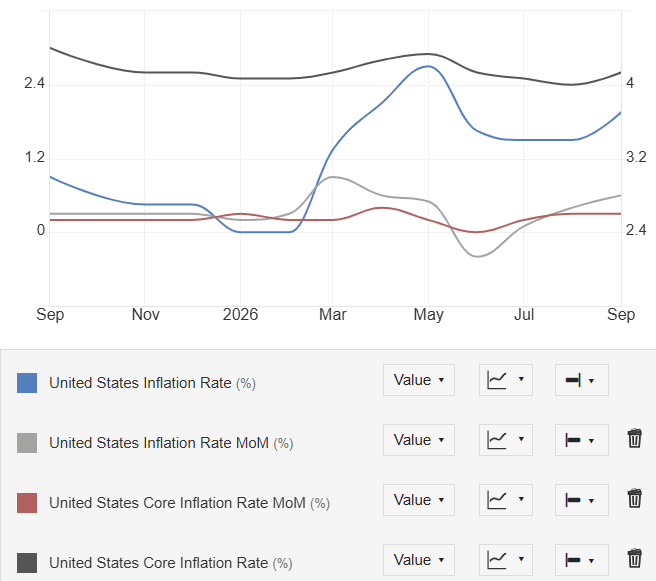Click the Jul x-axis label
The width and height of the screenshot is (656, 581).
524,315
